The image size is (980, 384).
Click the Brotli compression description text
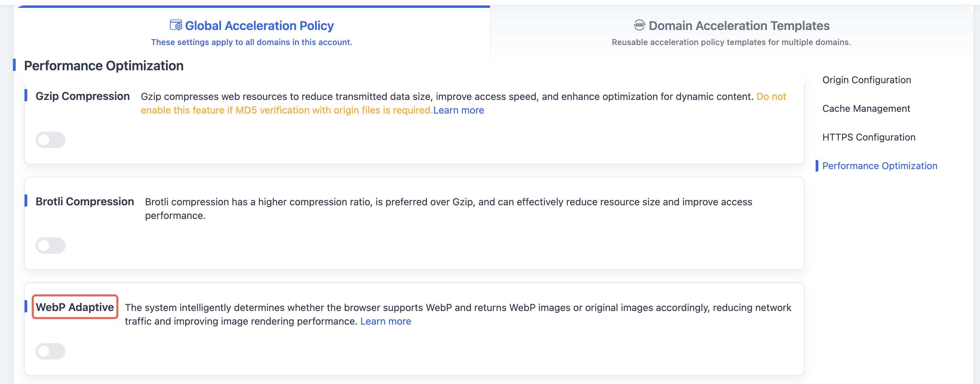448,209
